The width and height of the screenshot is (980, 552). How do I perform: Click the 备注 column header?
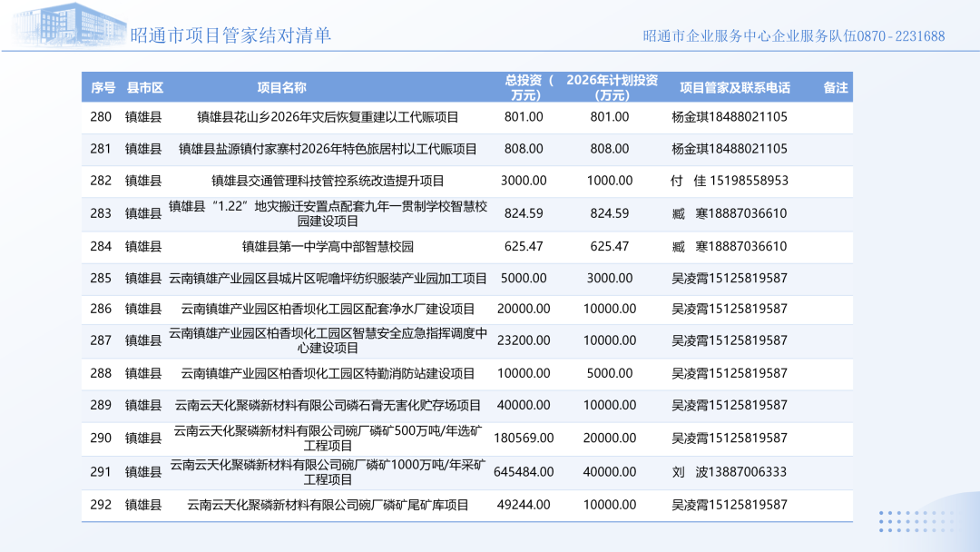(x=836, y=88)
